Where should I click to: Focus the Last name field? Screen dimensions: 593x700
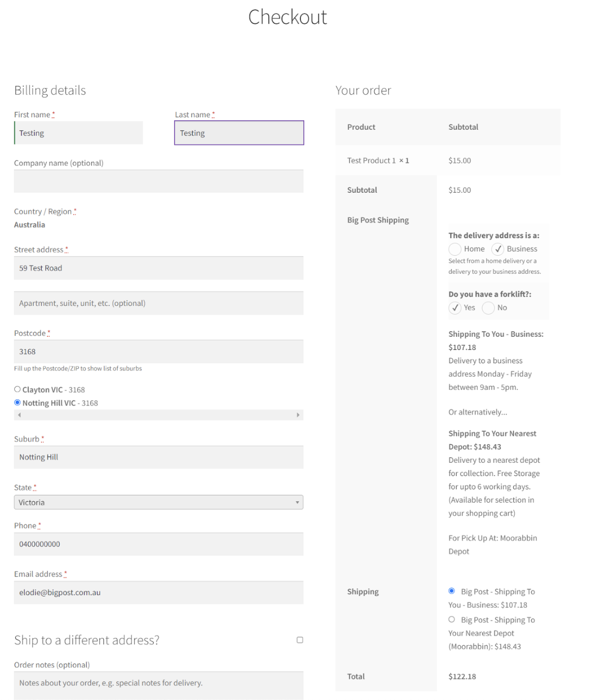(239, 133)
